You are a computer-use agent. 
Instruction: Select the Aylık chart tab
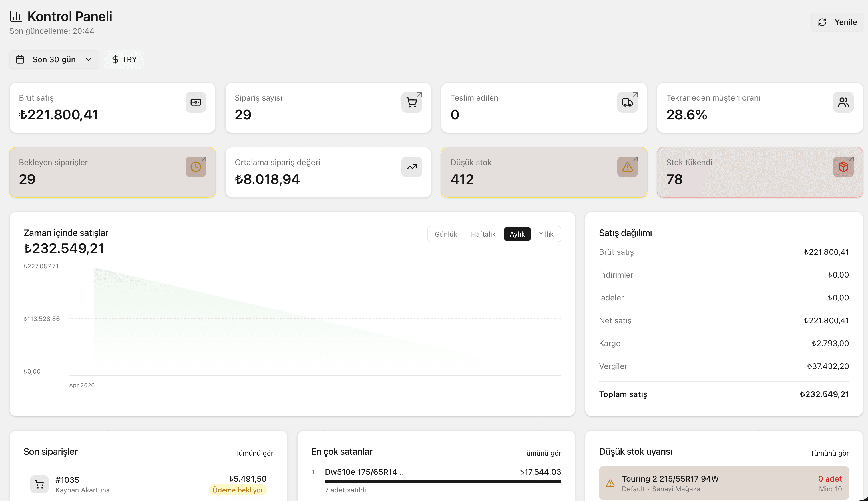click(517, 234)
